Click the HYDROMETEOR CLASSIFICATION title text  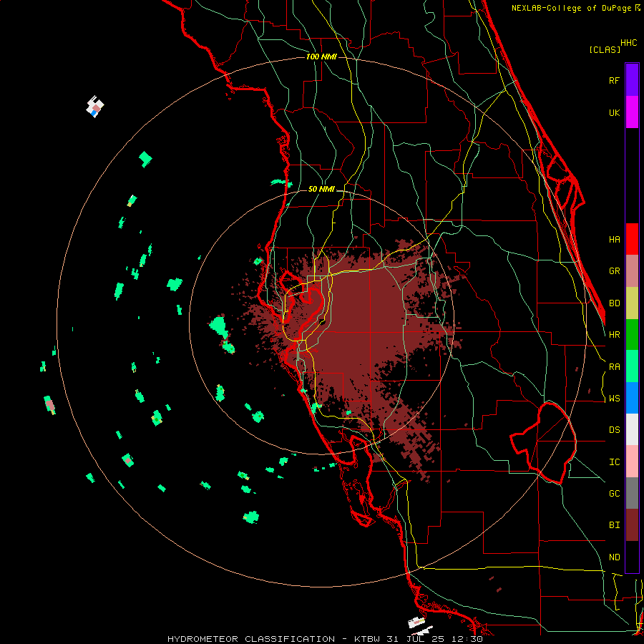point(251,639)
